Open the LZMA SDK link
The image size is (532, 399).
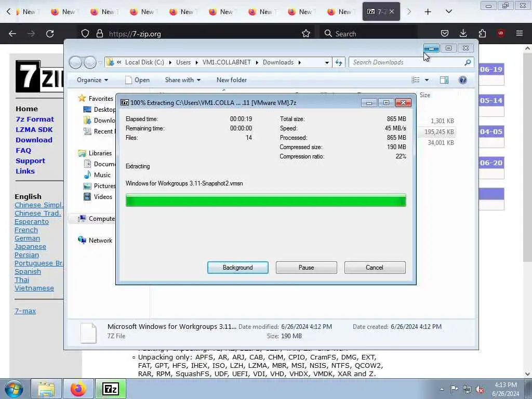[x=34, y=130]
